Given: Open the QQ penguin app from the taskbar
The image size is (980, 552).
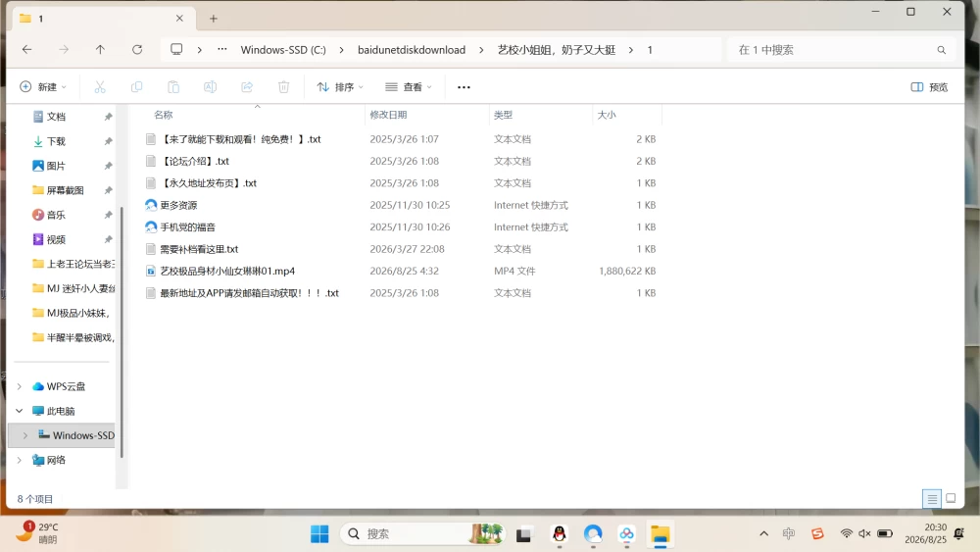Looking at the screenshot, I should click(560, 534).
